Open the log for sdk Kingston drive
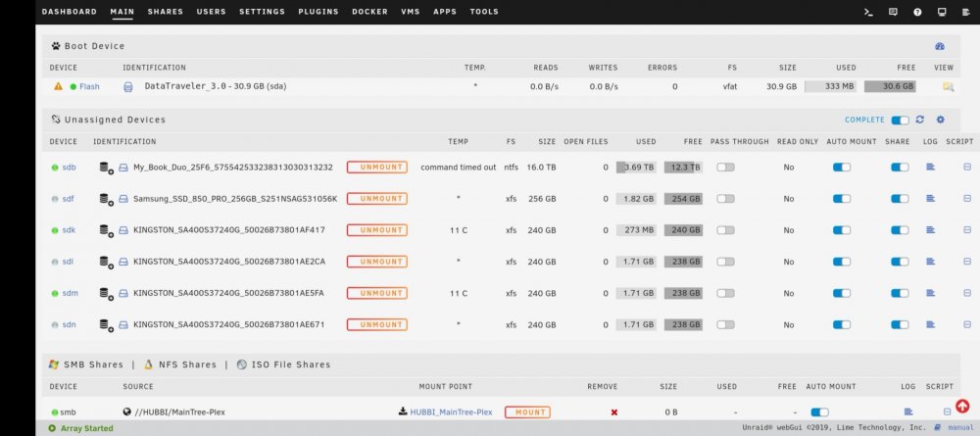This screenshot has height=436, width=980. 930,230
